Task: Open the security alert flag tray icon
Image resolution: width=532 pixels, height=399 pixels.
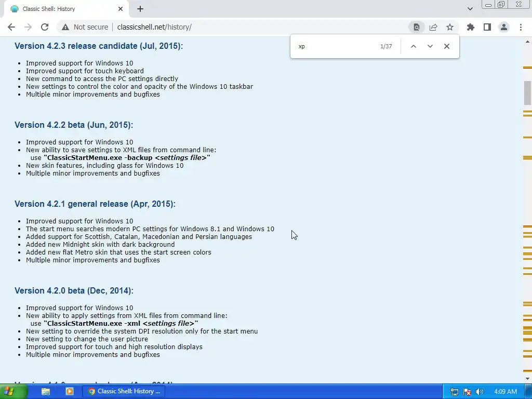Action: pos(467,392)
